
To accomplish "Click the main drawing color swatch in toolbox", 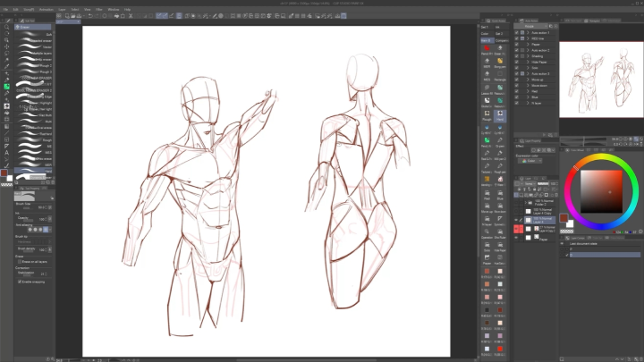I will (4, 173).
